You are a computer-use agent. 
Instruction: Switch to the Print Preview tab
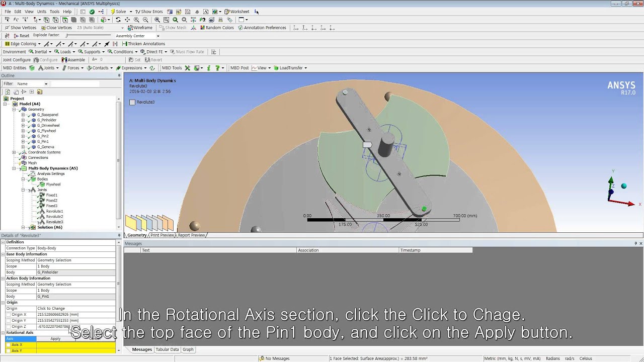[162, 235]
